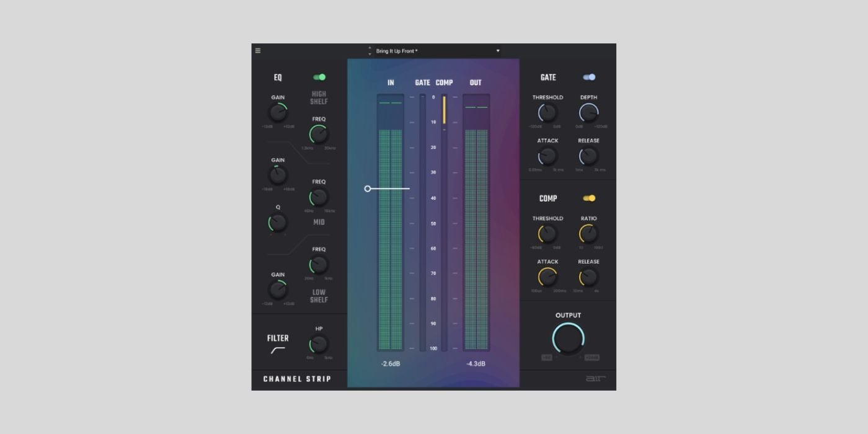
Task: Click the CHANNEL STRIP title
Action: (x=297, y=379)
